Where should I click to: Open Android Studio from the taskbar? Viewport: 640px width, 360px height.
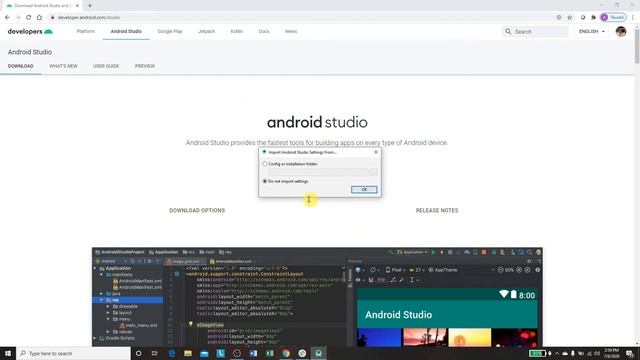318,353
